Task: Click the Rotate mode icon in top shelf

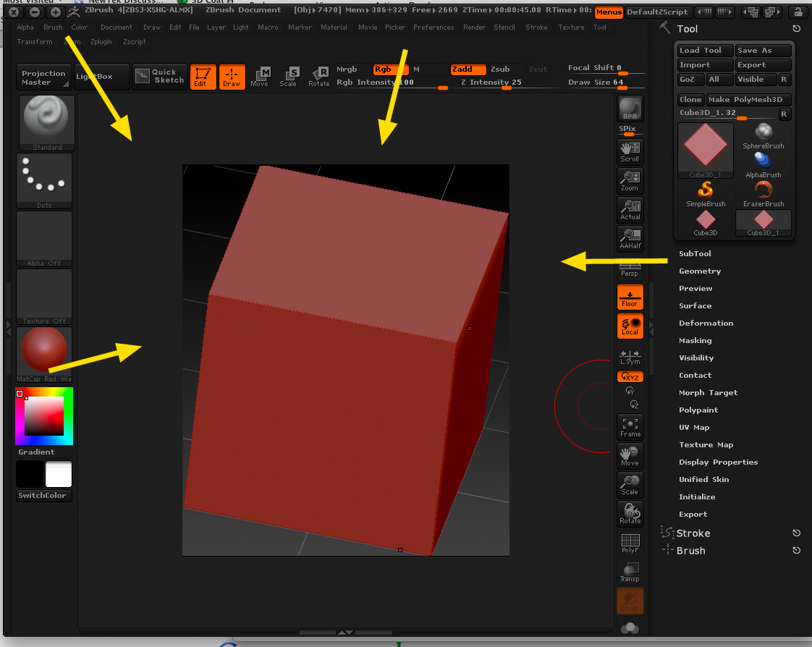Action: coord(319,77)
